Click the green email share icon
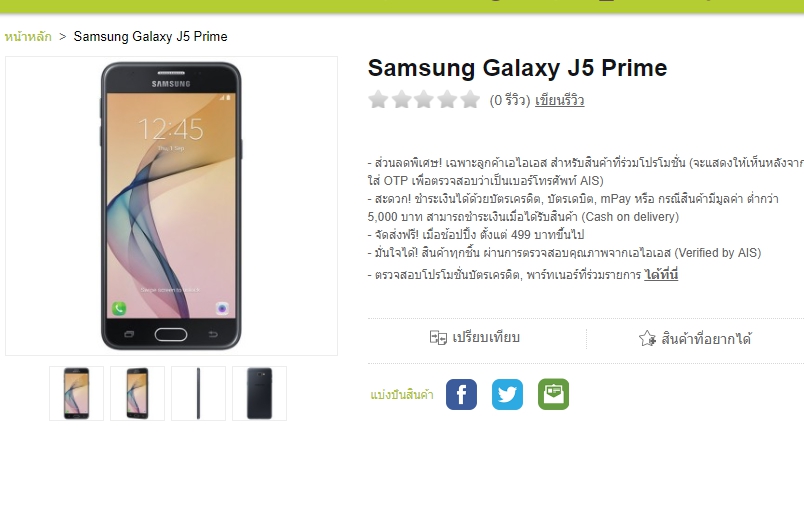 tap(553, 394)
